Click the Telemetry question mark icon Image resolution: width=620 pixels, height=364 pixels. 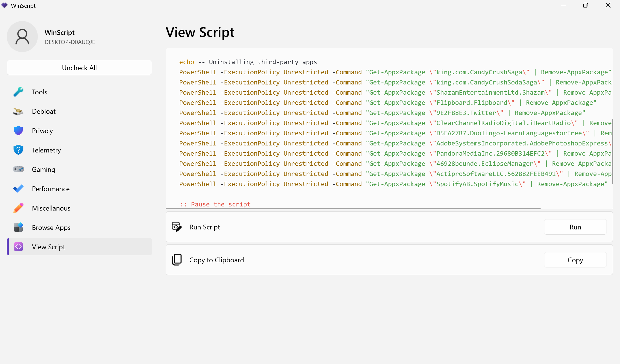(x=18, y=150)
